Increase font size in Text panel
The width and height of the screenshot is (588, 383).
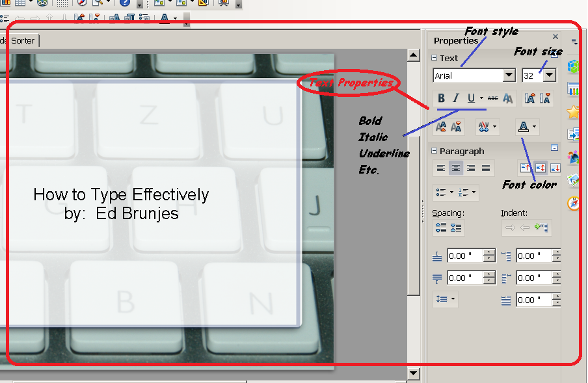point(529,99)
